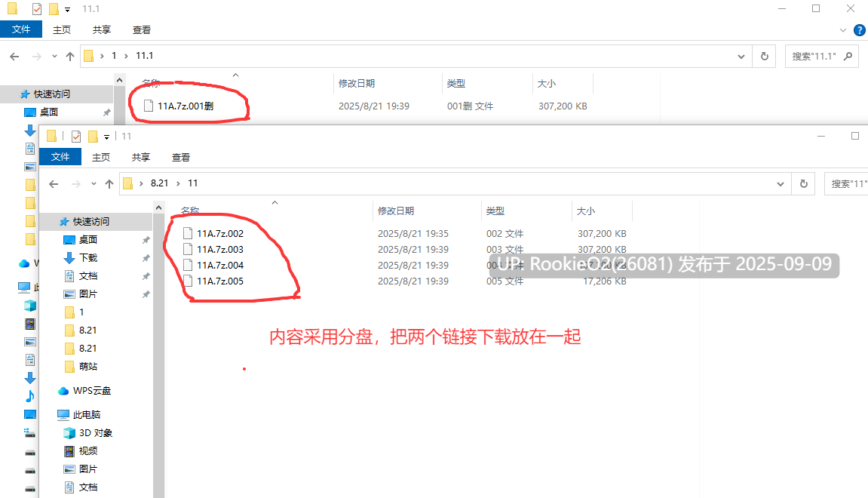Screen dimensions: 868x498
Task: Click the scroll-up arrow of 11 window sidebar
Action: [159, 207]
